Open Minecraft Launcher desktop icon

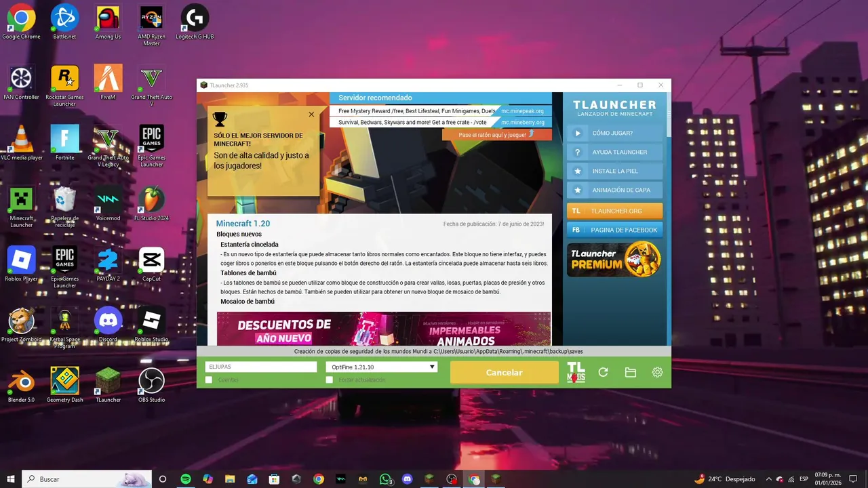point(21,206)
